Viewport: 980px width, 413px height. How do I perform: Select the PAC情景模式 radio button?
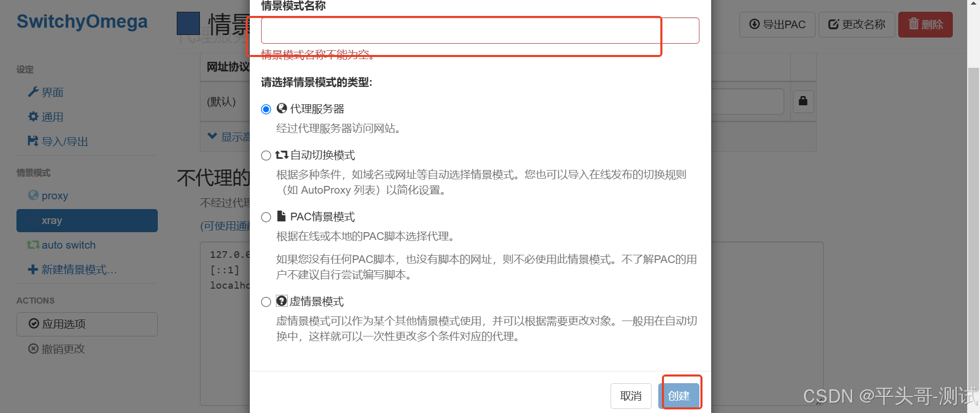coord(266,217)
